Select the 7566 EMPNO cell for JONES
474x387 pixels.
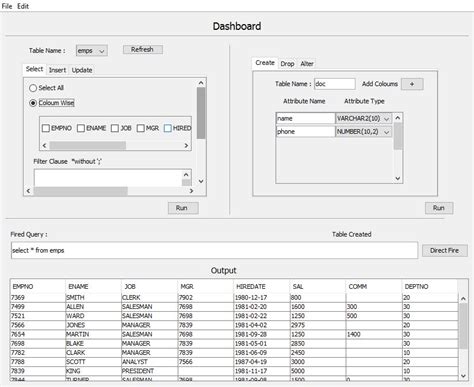pos(38,325)
